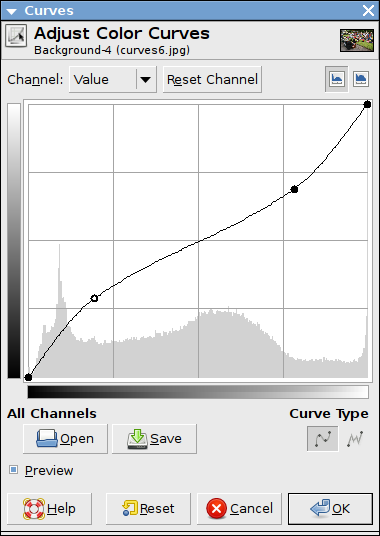Open the Channel Value dropdown
Viewport: 380px width, 536px height.
click(x=113, y=79)
